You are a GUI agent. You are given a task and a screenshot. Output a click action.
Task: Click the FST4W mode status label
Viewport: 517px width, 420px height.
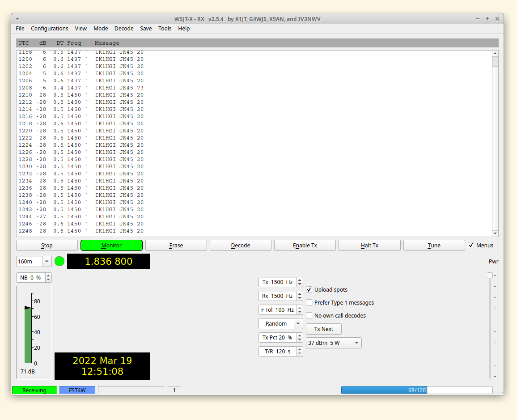pos(77,390)
